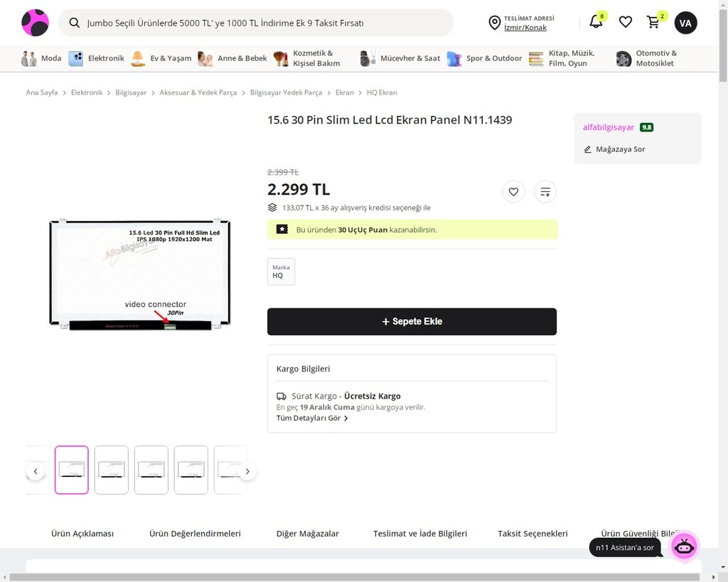This screenshot has width=728, height=582.
Task: Open İzmir/Konak delivery address link
Action: (525, 28)
